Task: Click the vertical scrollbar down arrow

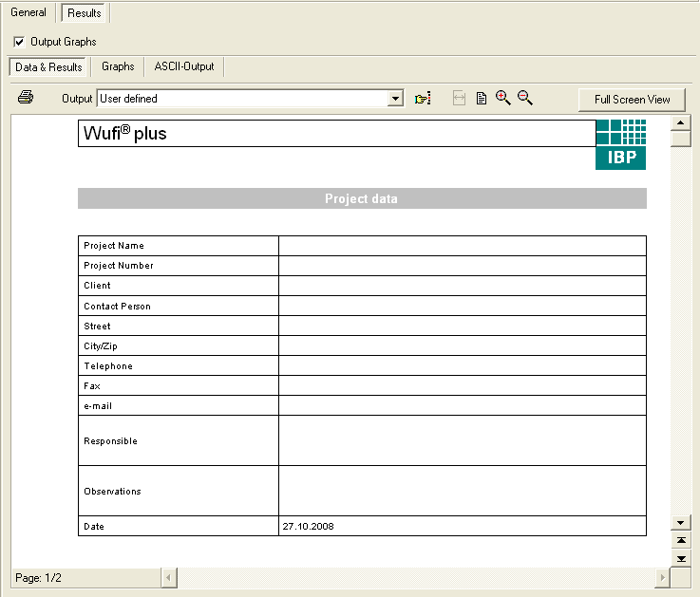Action: [x=680, y=522]
